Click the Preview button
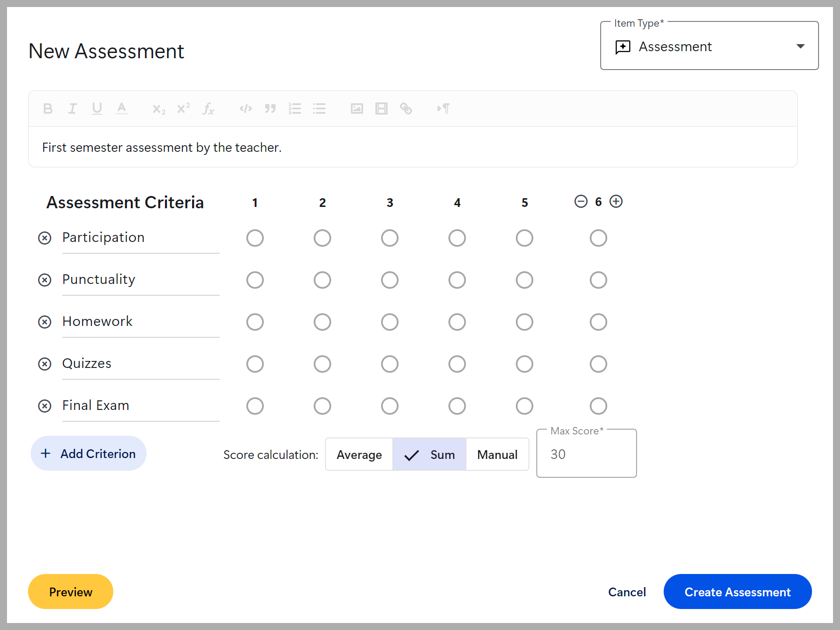This screenshot has width=840, height=630. click(x=70, y=592)
